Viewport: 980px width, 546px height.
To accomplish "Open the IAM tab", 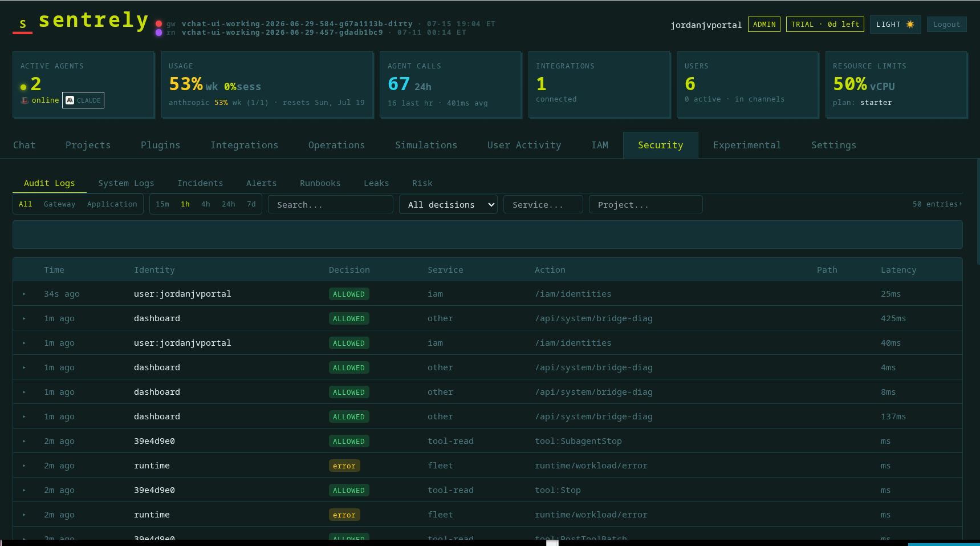I will (600, 145).
